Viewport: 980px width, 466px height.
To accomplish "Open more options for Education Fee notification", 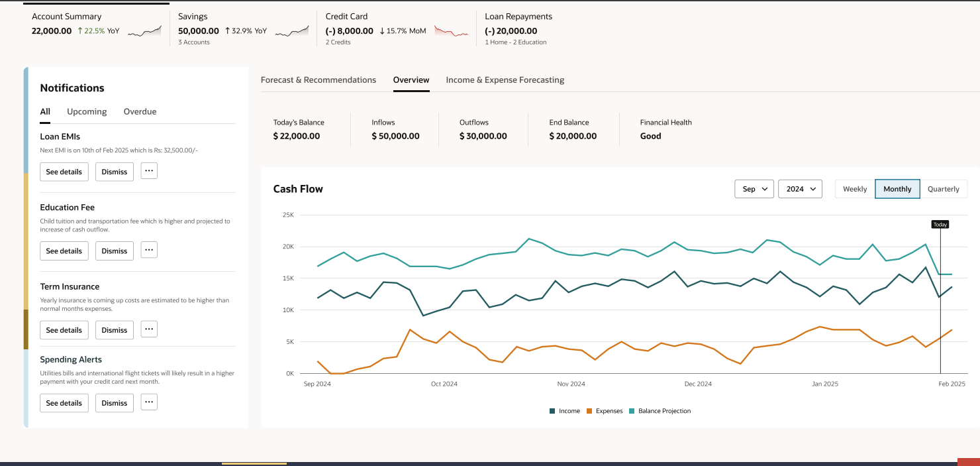I will click(x=149, y=250).
